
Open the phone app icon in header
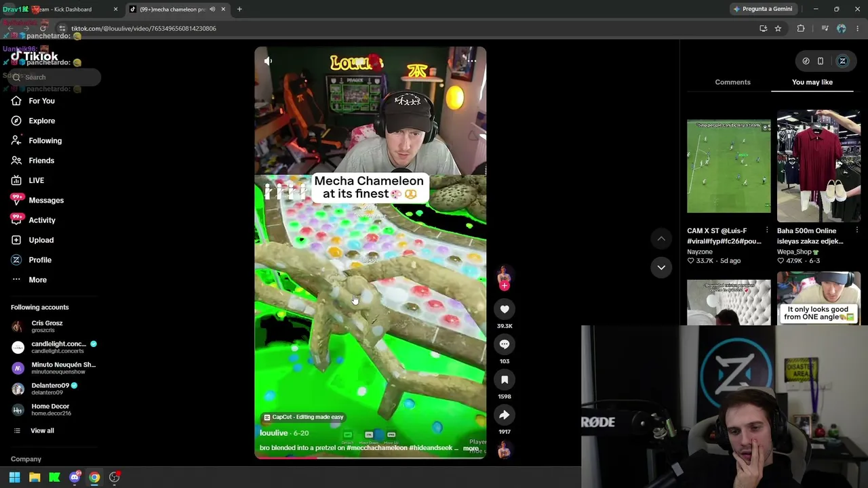point(821,61)
